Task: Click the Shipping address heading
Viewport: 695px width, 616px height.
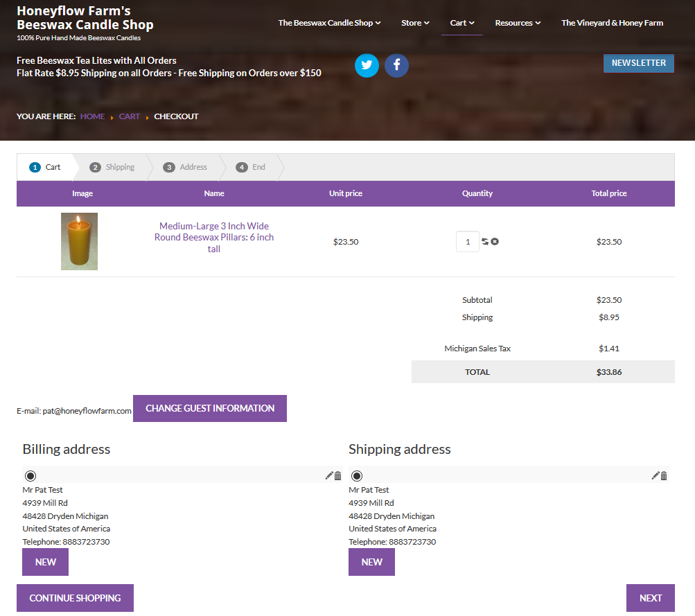Action: pos(400,450)
